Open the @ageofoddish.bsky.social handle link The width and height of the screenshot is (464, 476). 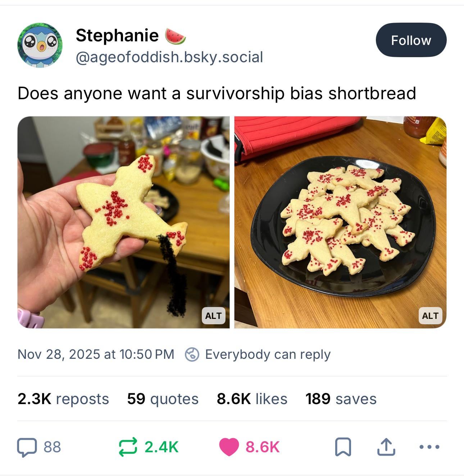click(169, 57)
